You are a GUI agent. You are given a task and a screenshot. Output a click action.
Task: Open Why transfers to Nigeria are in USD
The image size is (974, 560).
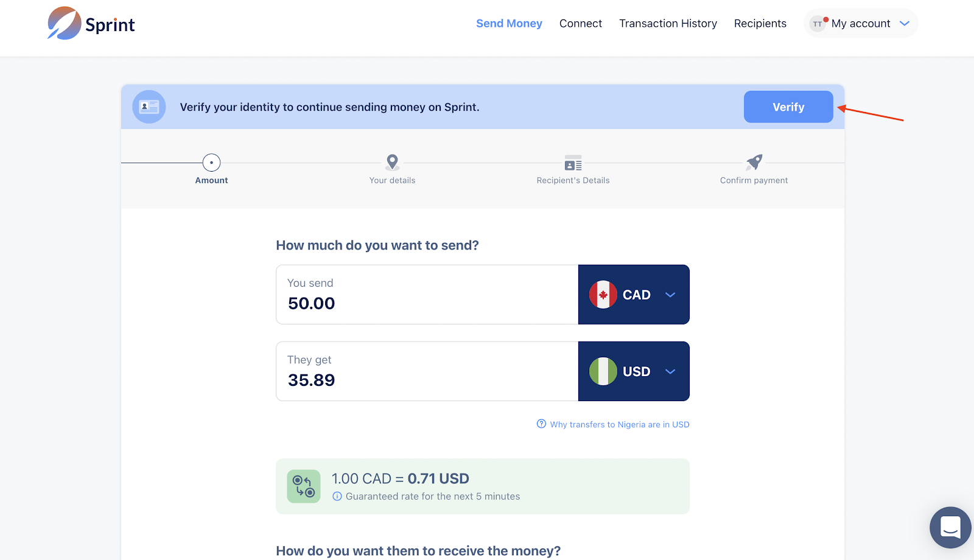[x=619, y=424]
